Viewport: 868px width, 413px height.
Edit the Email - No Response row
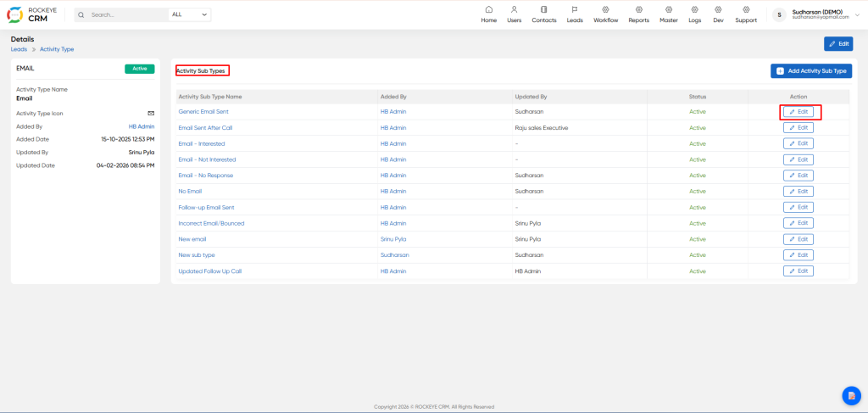(x=798, y=176)
